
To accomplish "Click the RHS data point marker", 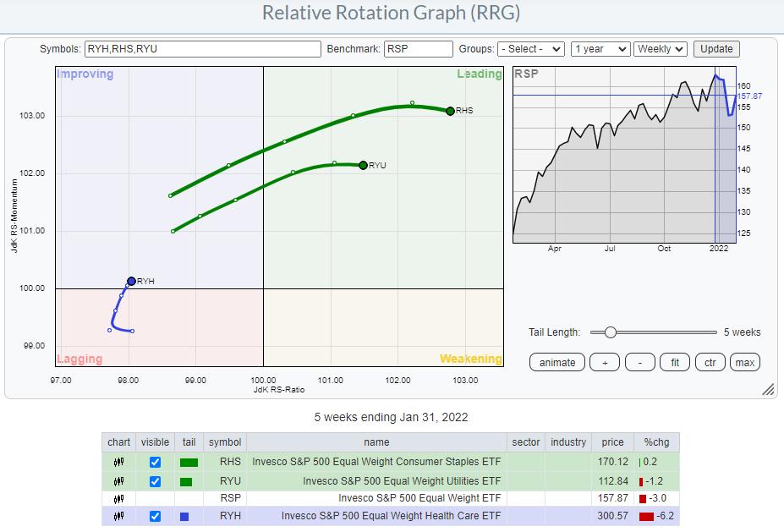I will click(450, 111).
